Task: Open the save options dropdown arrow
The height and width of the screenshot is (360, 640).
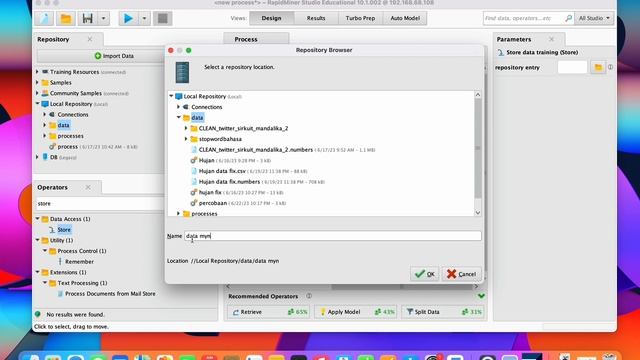Action: tap(103, 18)
